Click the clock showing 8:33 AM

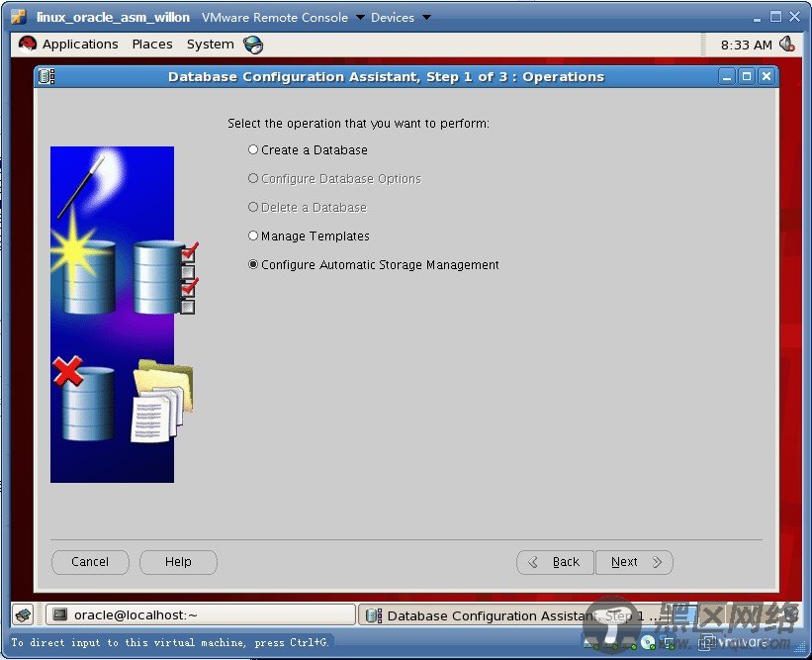coord(747,46)
